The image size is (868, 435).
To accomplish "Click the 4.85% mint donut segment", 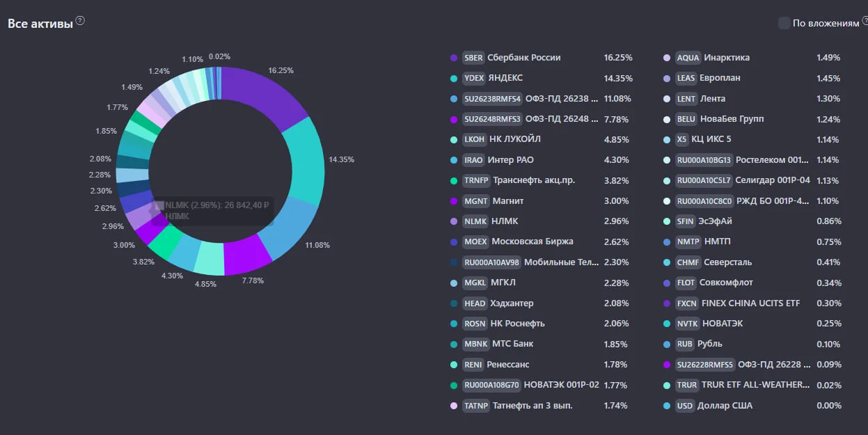I will pyautogui.click(x=208, y=258).
